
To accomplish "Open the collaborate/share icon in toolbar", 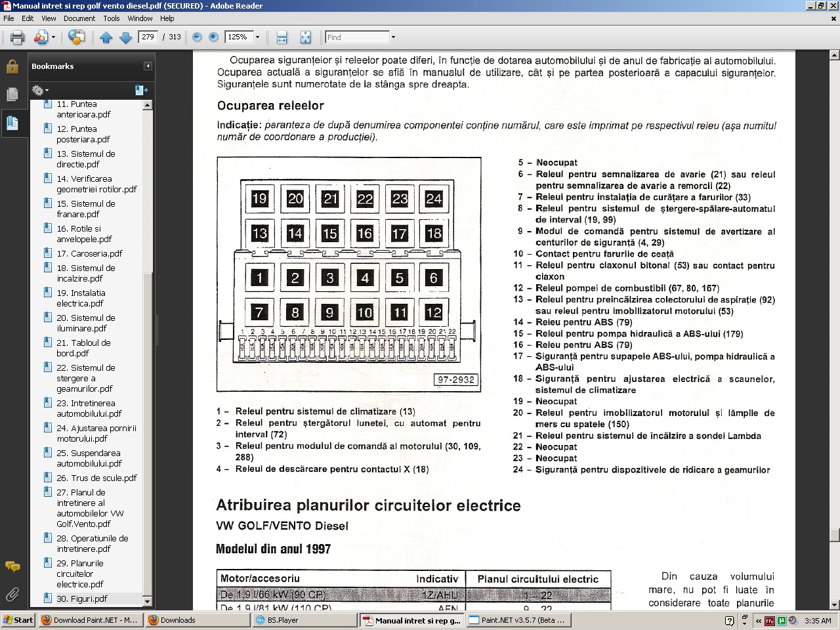I will [41, 37].
